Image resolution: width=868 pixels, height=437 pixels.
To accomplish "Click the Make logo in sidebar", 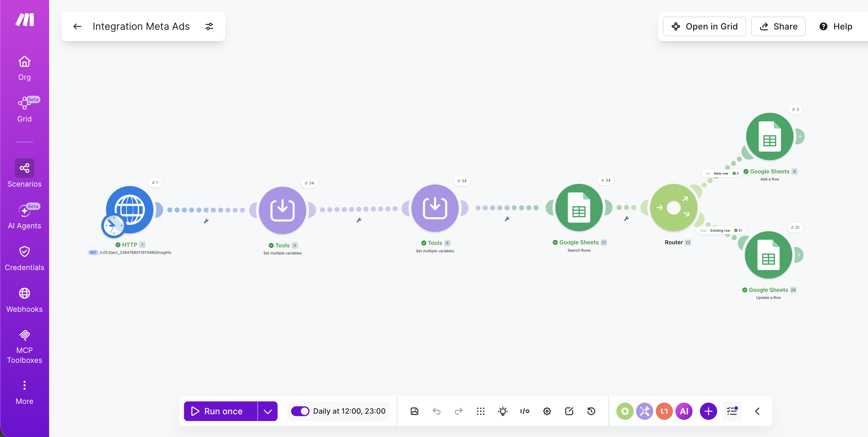I will 25,20.
